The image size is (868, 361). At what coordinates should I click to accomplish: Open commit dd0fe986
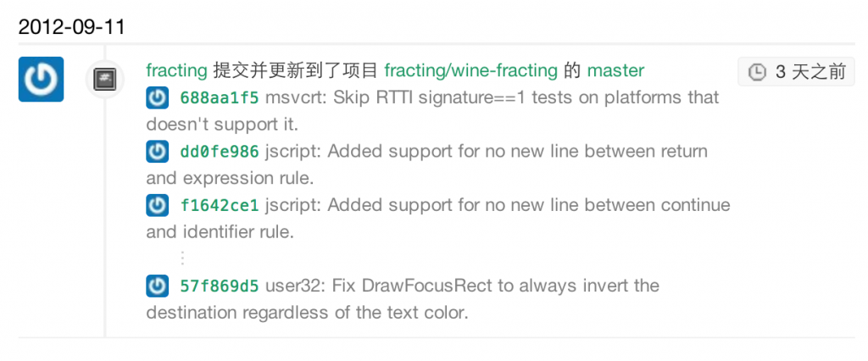pyautogui.click(x=220, y=151)
